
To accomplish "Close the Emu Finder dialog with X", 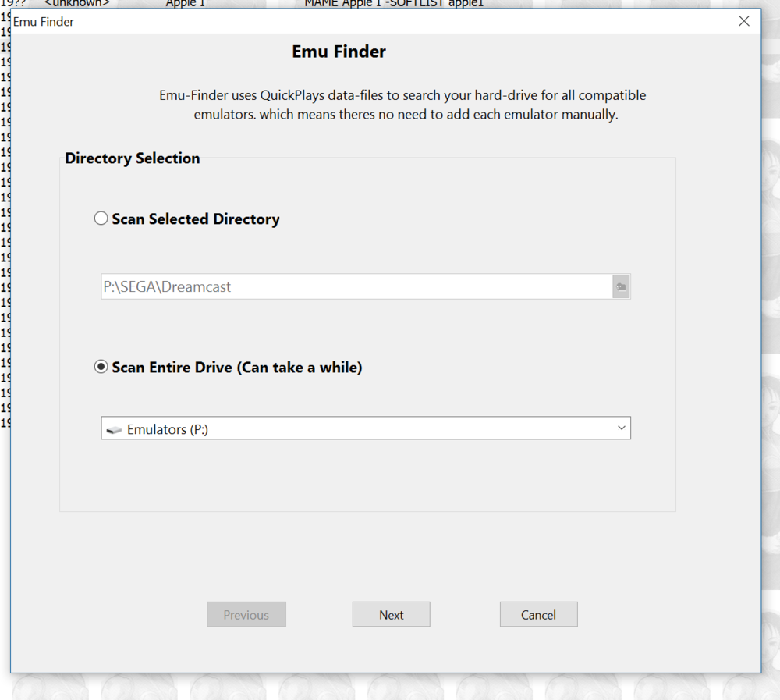I will click(x=744, y=21).
